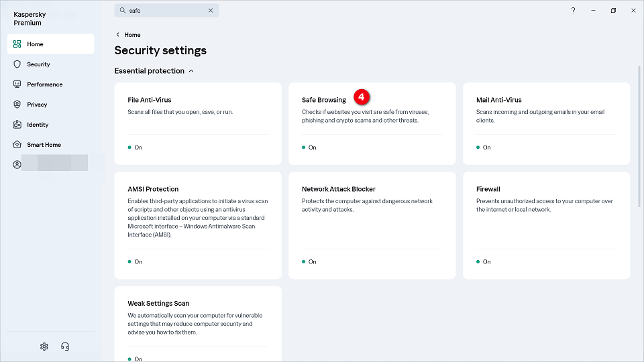Open the File Anti-Virus card
The height and width of the screenshot is (362, 644).
point(198,123)
